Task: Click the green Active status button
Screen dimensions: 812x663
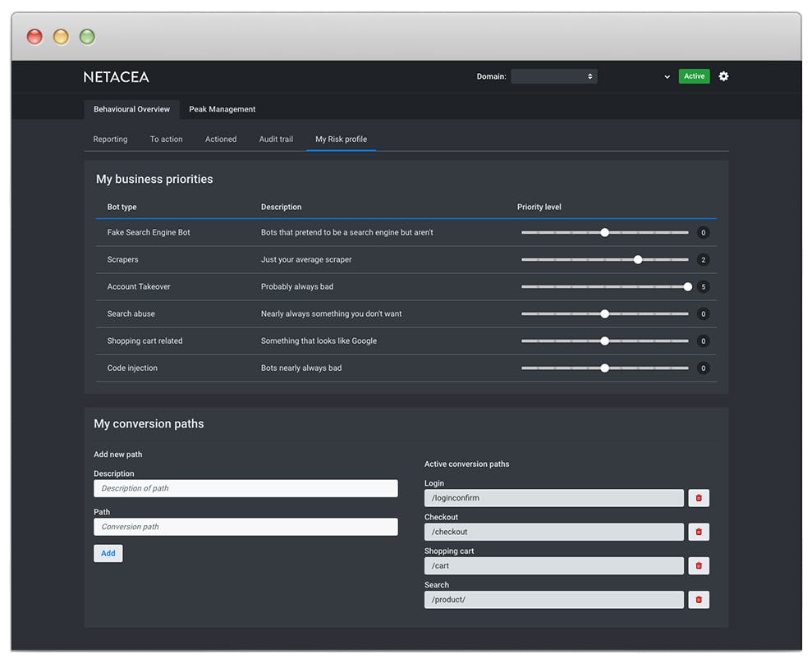Action: click(694, 76)
